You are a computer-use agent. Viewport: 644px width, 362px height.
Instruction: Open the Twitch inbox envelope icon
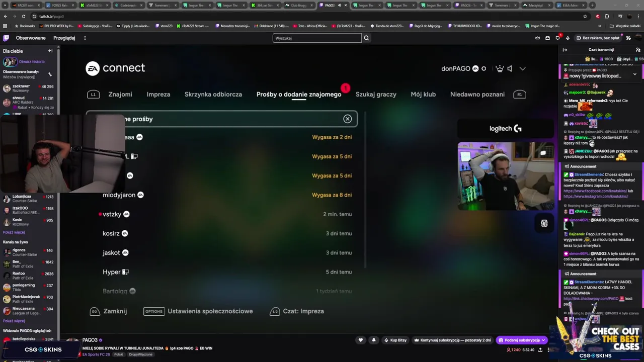click(x=547, y=38)
